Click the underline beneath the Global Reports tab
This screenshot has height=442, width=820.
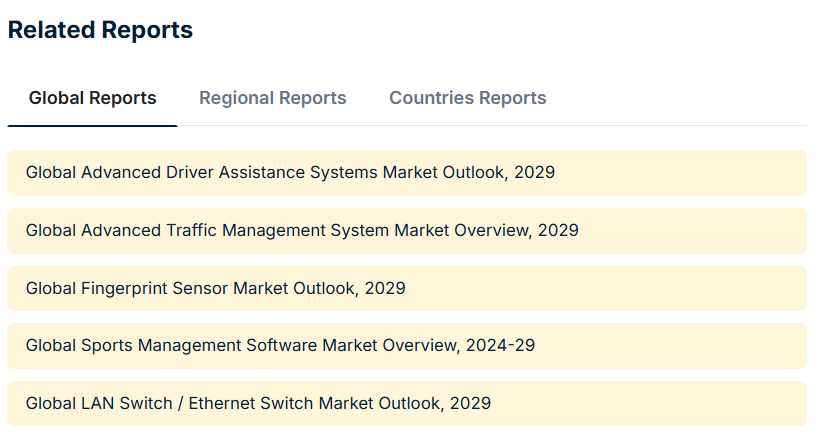coord(92,126)
